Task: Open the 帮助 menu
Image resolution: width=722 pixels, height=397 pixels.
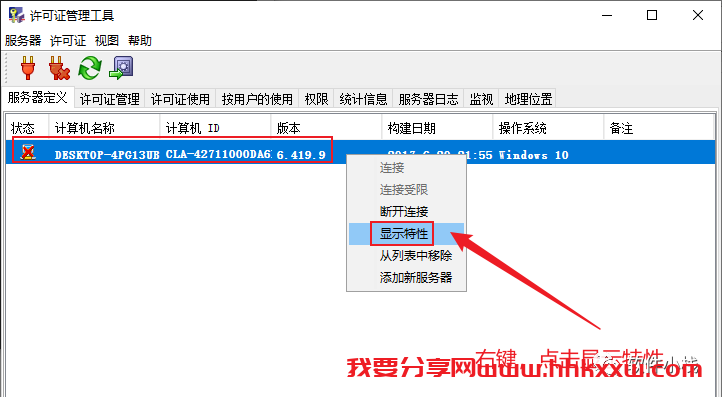Action: pos(140,41)
